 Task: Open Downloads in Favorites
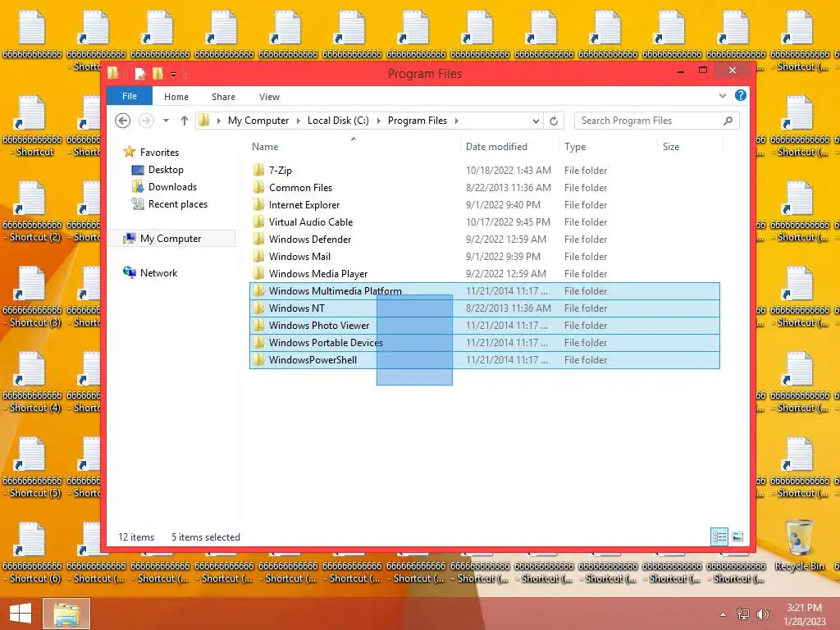172,186
